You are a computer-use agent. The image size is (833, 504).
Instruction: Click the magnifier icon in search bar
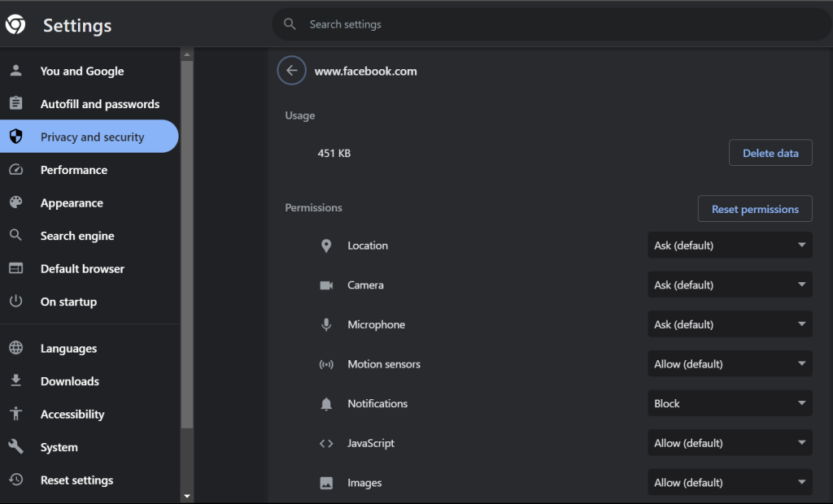point(290,24)
